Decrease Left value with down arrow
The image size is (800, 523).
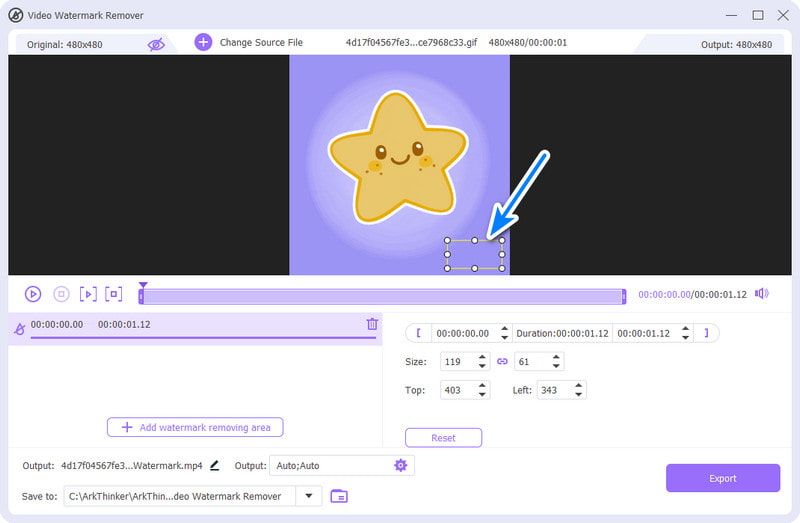[x=579, y=395]
